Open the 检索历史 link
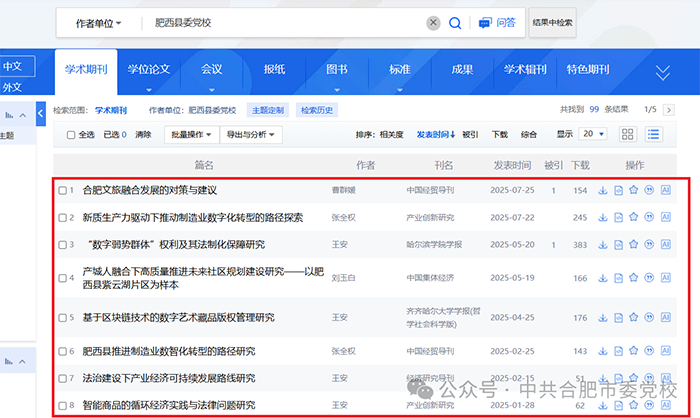Viewport: 700px width, 418px height. (x=317, y=110)
